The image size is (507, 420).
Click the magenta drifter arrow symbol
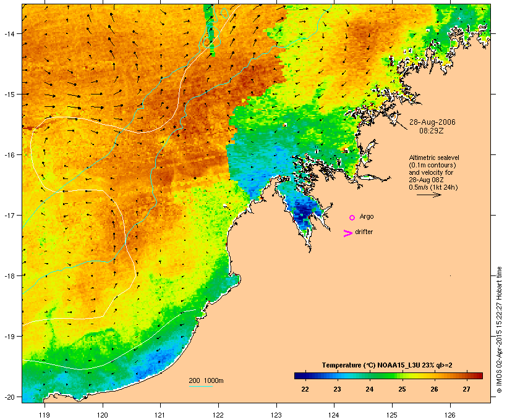click(348, 233)
